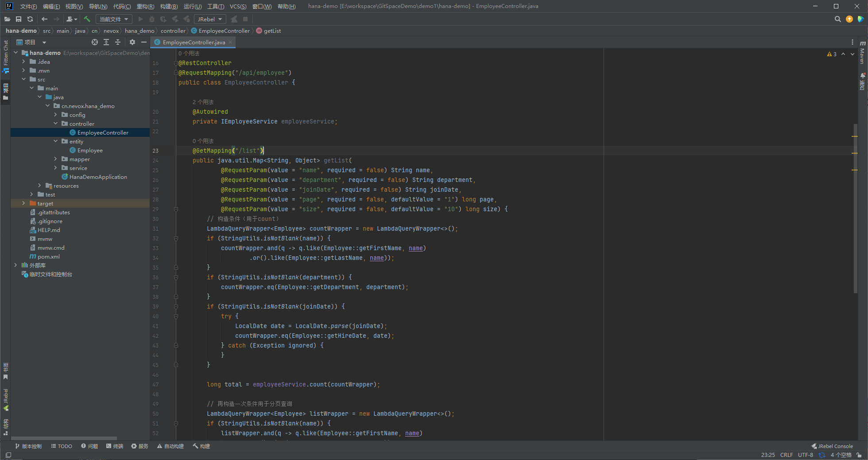This screenshot has width=868, height=460.
Task: Click CRLF line separator in status bar
Action: 787,455
